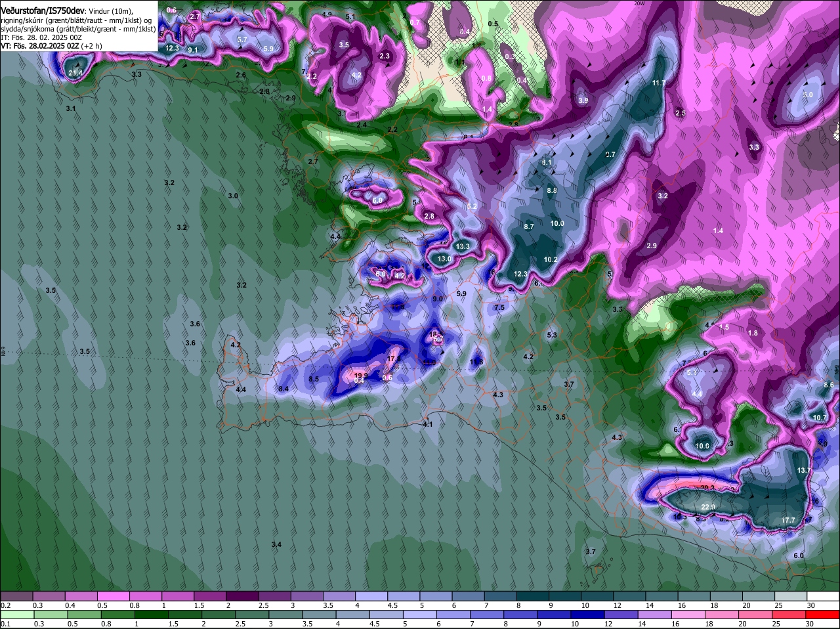Click the bright red swatch labeled 30 in lower legend

click(823, 614)
